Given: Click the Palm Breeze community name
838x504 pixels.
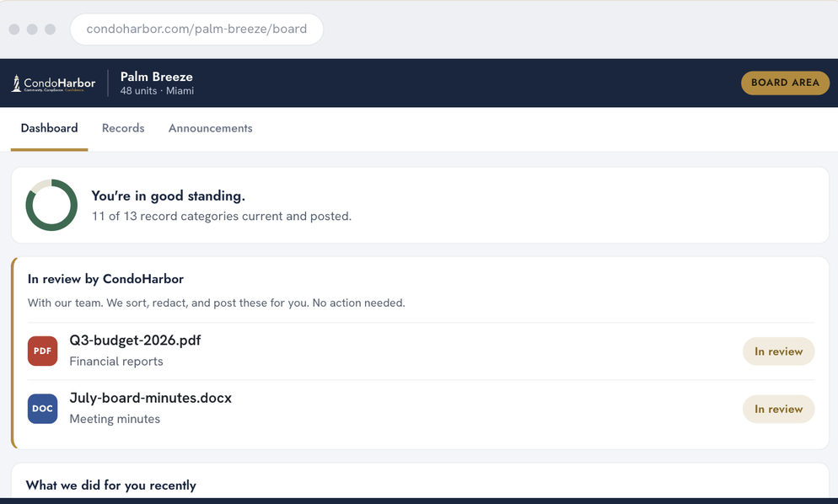Looking at the screenshot, I should click(157, 77).
